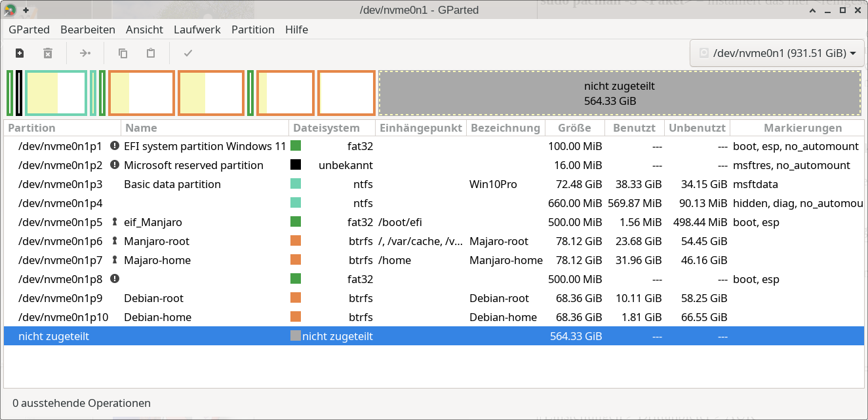Click the Bezeichnung column header

click(x=505, y=128)
